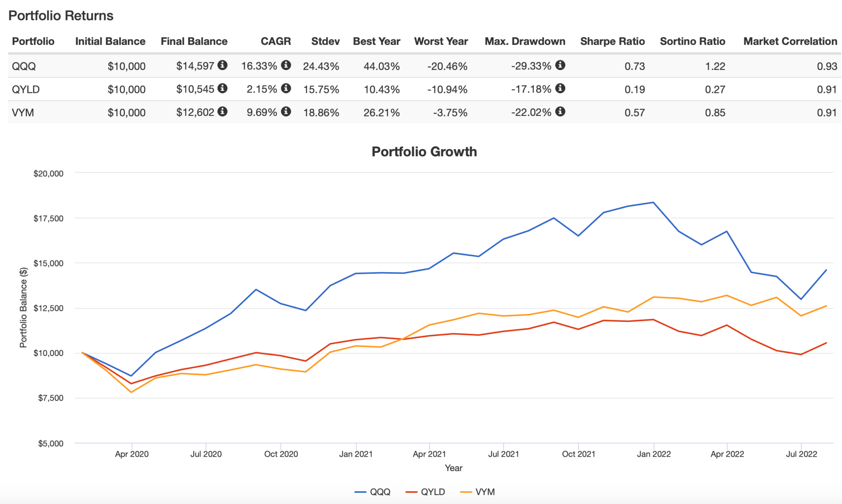Click the Sharpe Ratio column header
Image resolution: width=842 pixels, height=504 pixels.
pos(612,42)
